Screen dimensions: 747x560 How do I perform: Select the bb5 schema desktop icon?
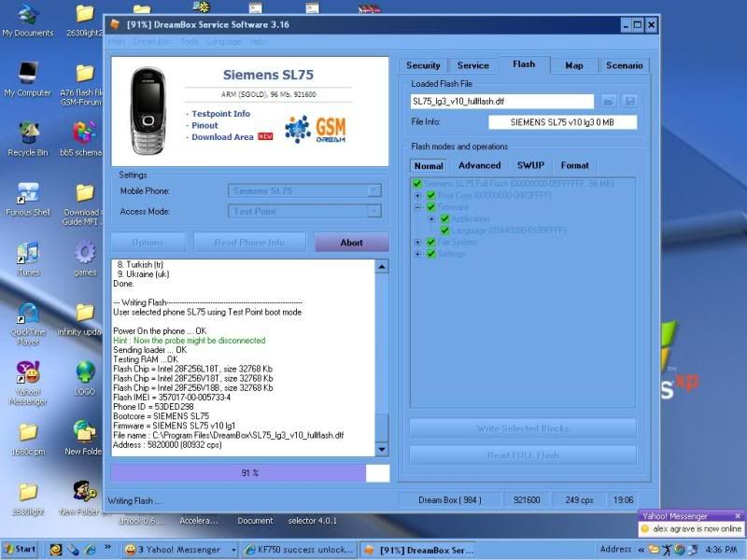click(x=82, y=139)
